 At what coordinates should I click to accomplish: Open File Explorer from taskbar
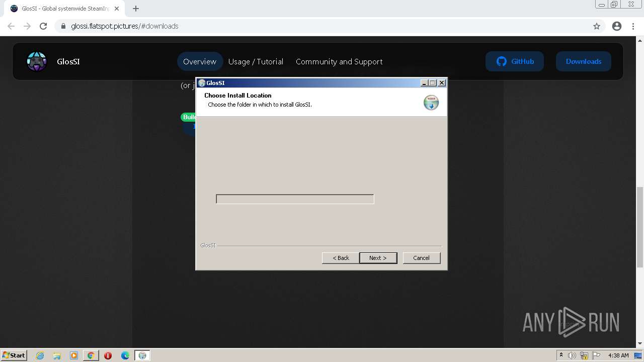[x=57, y=355]
